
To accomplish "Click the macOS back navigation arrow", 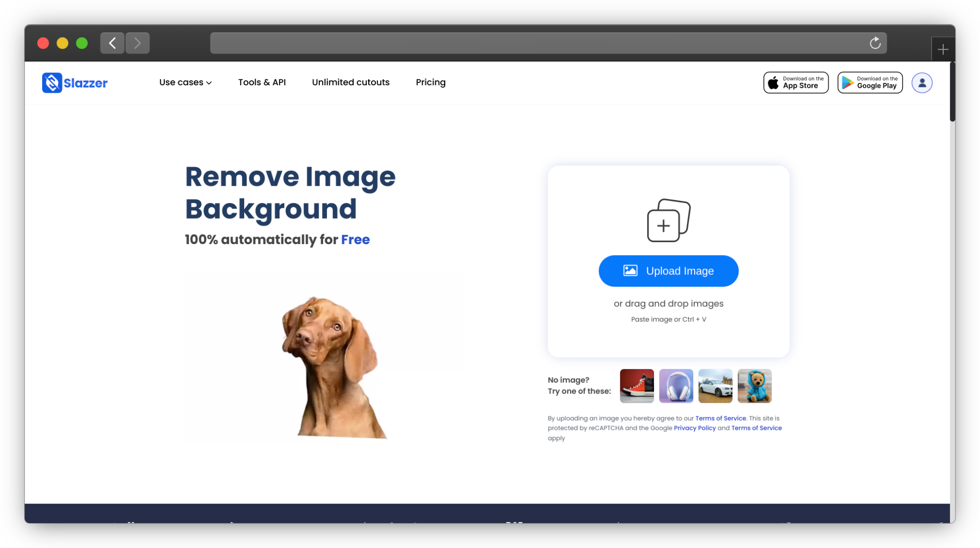I will click(112, 43).
